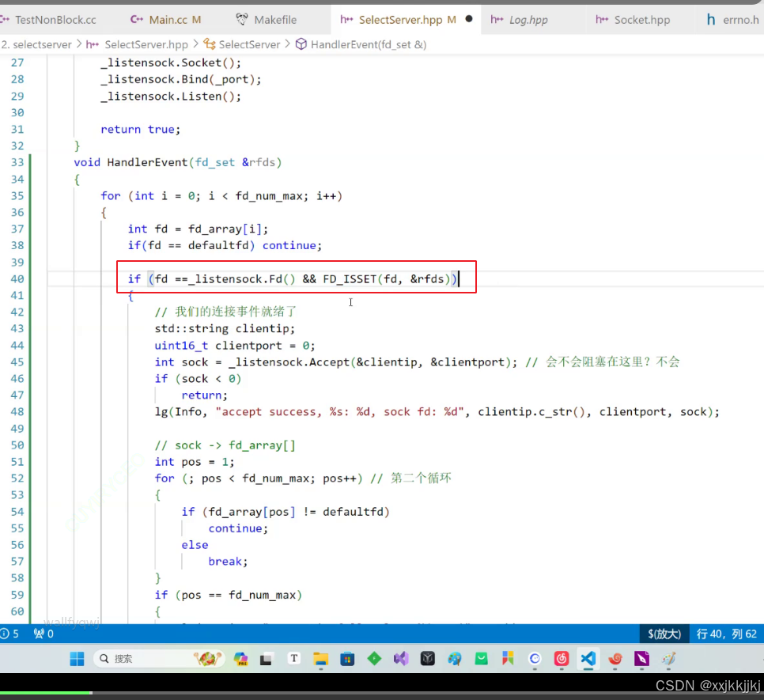This screenshot has height=700, width=764.
Task: Open Microsoft 365 Copilot from taskbar
Action: [240, 659]
